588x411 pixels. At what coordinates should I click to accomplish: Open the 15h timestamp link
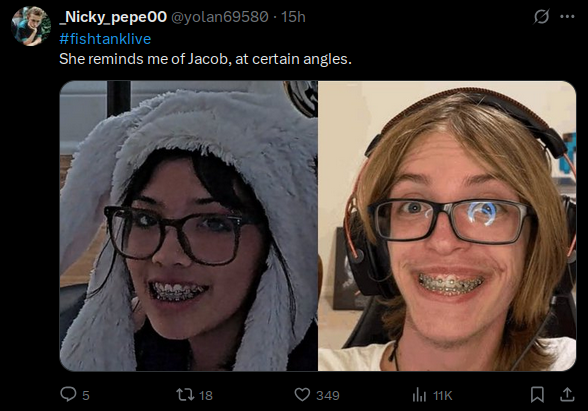click(293, 17)
